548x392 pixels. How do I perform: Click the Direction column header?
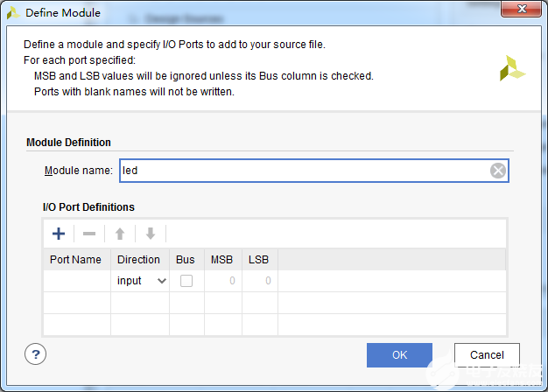(x=139, y=260)
